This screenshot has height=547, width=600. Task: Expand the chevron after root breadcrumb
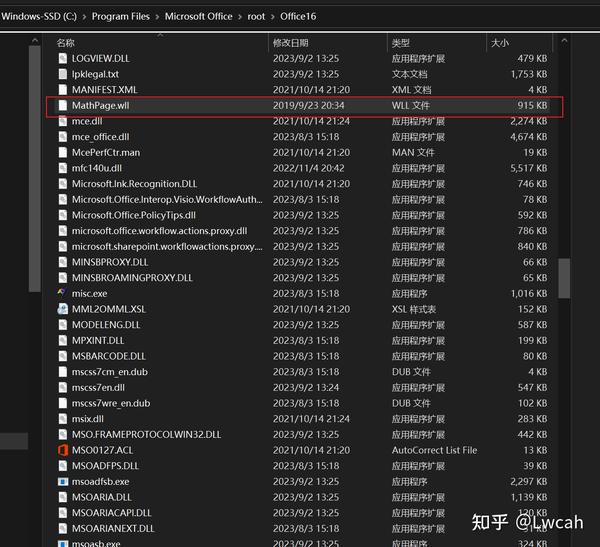coord(273,17)
